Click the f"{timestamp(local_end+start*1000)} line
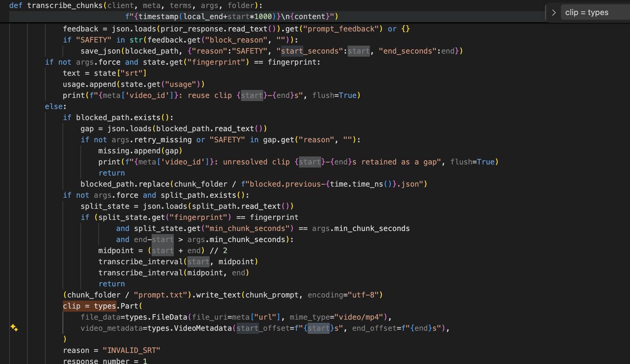Viewport: 630px width, 364px height. pos(232,17)
